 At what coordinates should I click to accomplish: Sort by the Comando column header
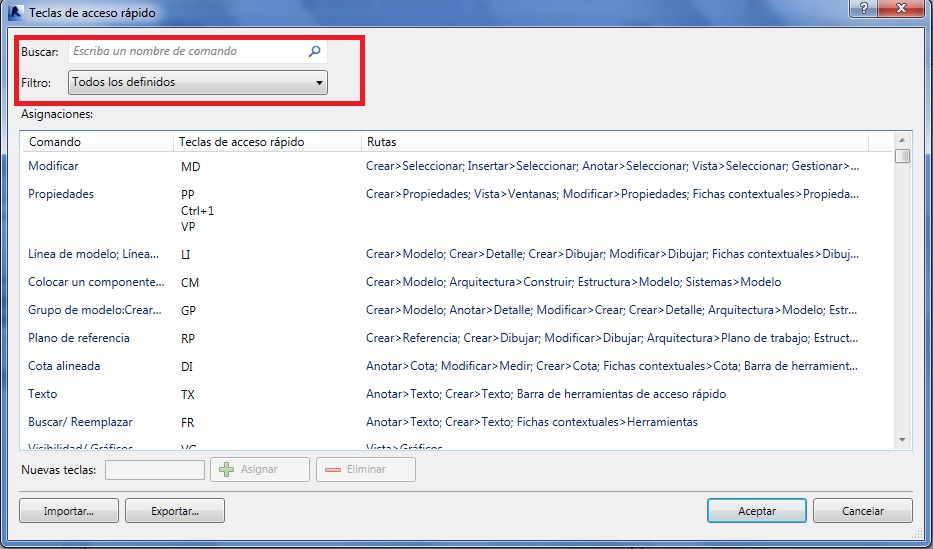(96, 142)
